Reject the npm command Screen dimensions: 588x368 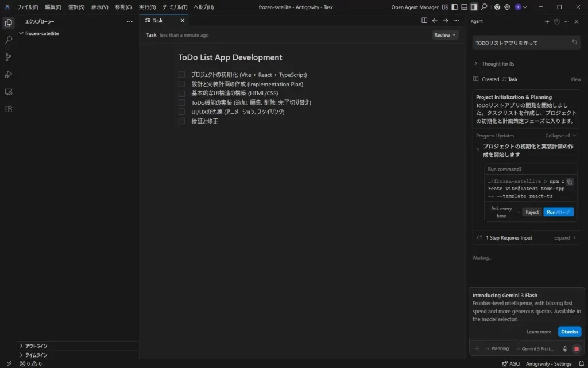pos(532,212)
